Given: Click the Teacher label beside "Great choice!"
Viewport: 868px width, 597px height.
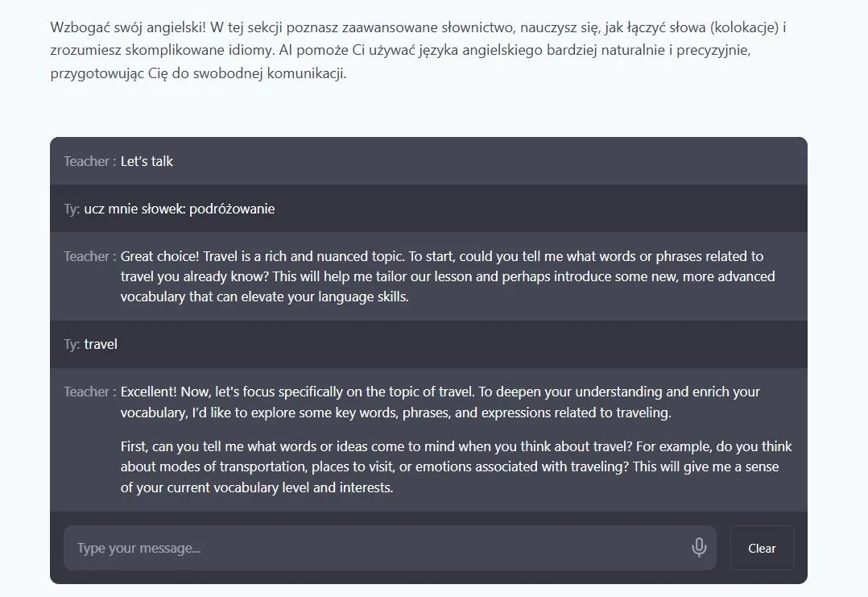Looking at the screenshot, I should point(89,256).
